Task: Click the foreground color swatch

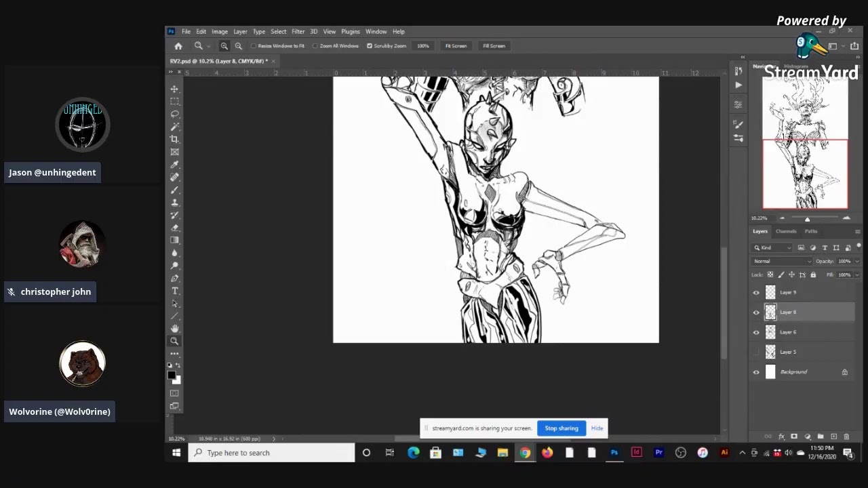Action: click(172, 375)
